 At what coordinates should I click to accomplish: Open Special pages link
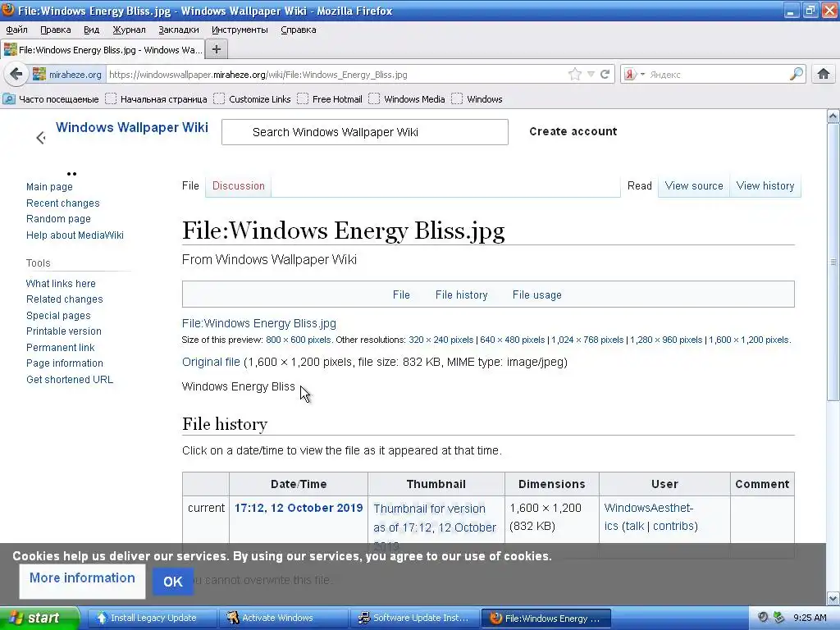(58, 316)
